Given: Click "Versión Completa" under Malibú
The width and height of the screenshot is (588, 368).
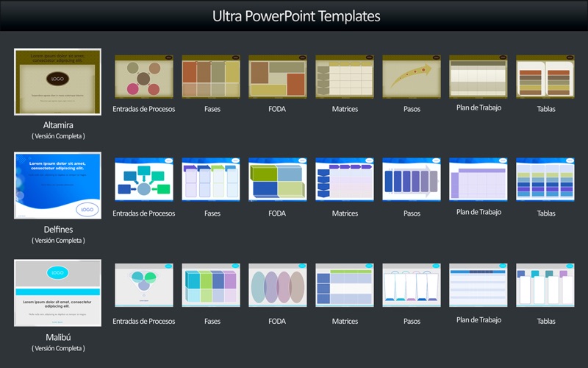Looking at the screenshot, I should click(58, 348).
